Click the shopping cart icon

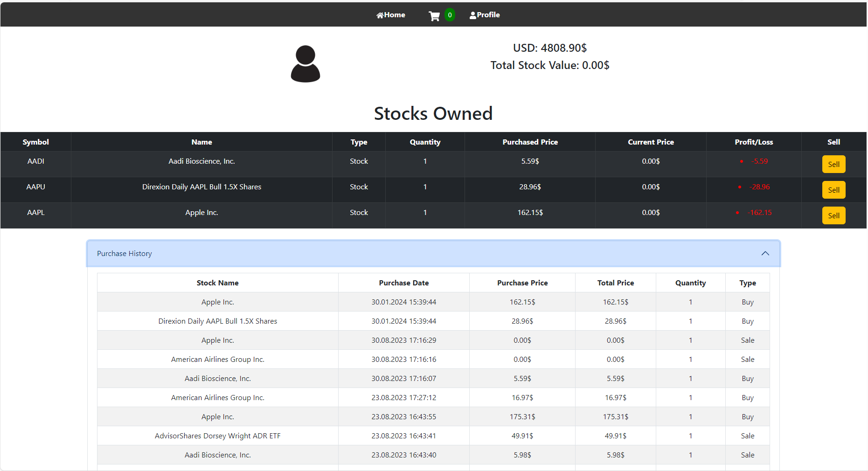[x=434, y=16]
